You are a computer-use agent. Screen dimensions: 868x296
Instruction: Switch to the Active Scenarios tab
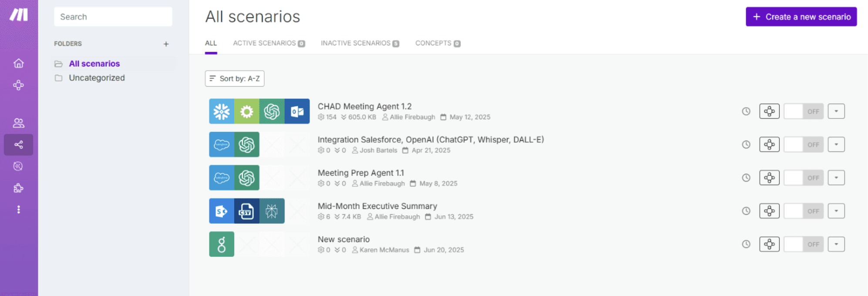[269, 43]
